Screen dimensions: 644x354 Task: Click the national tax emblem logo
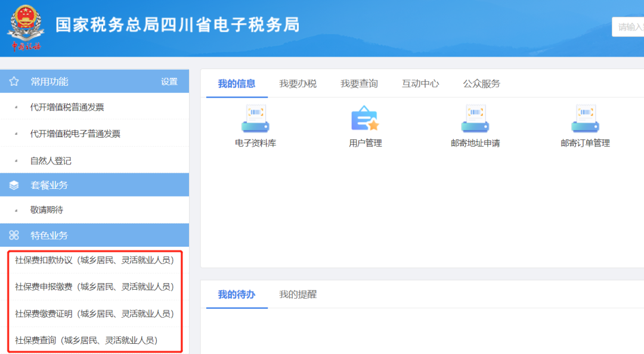point(26,28)
